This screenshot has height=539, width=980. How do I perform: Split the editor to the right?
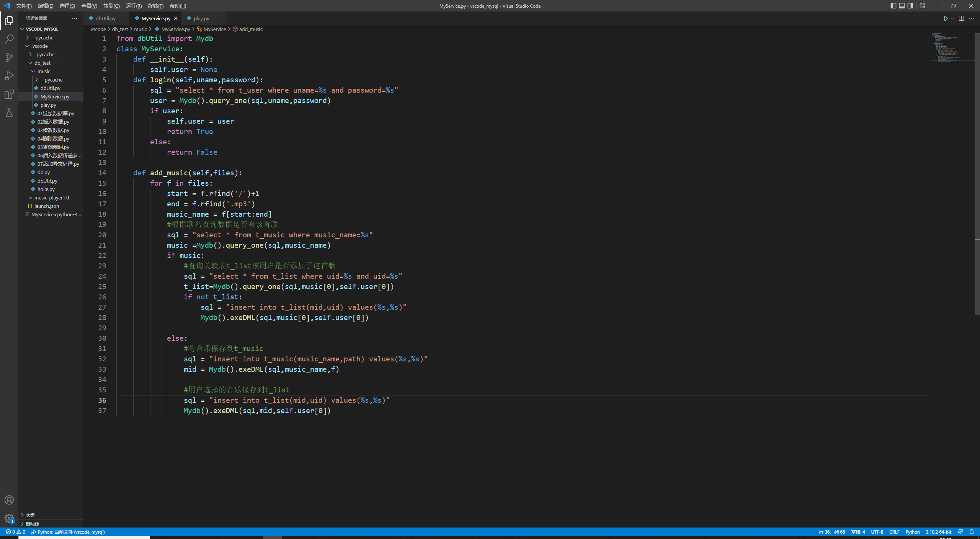[961, 18]
